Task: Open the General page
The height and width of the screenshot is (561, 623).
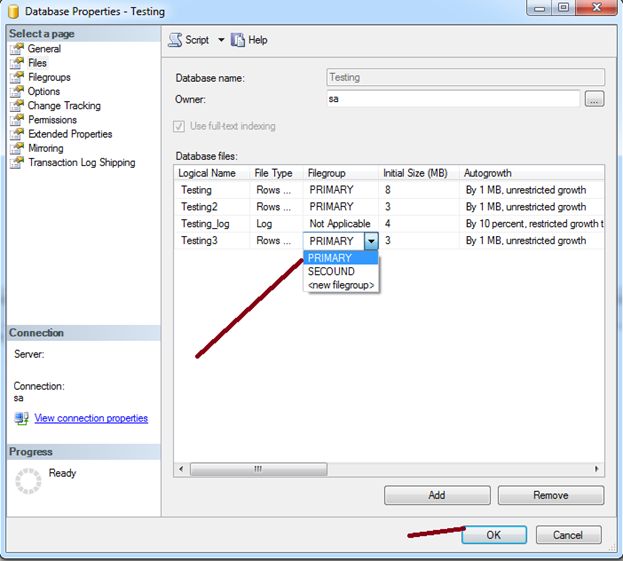Action: (x=44, y=48)
